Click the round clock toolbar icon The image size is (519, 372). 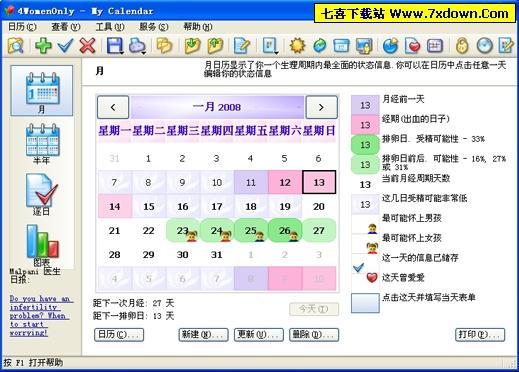tap(485, 46)
